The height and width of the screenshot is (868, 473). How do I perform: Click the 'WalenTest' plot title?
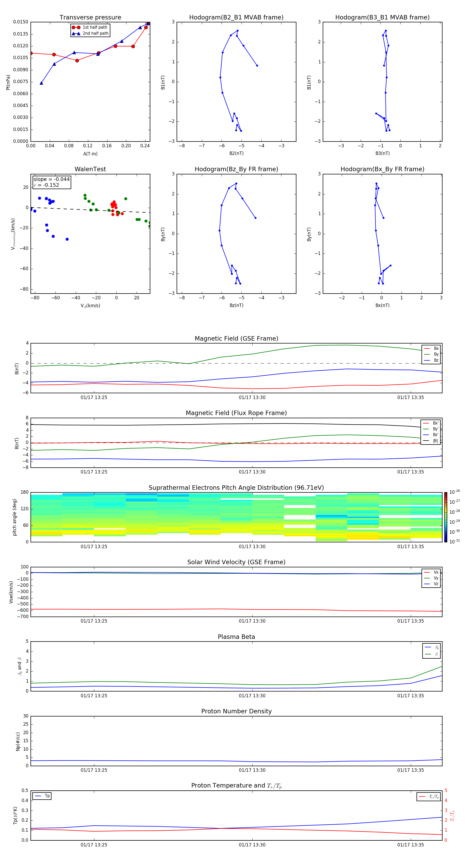point(90,169)
